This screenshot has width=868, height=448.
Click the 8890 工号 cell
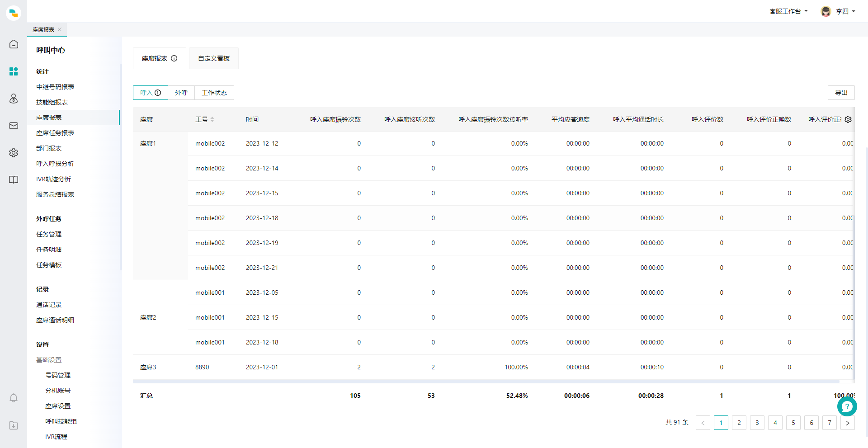click(x=202, y=367)
